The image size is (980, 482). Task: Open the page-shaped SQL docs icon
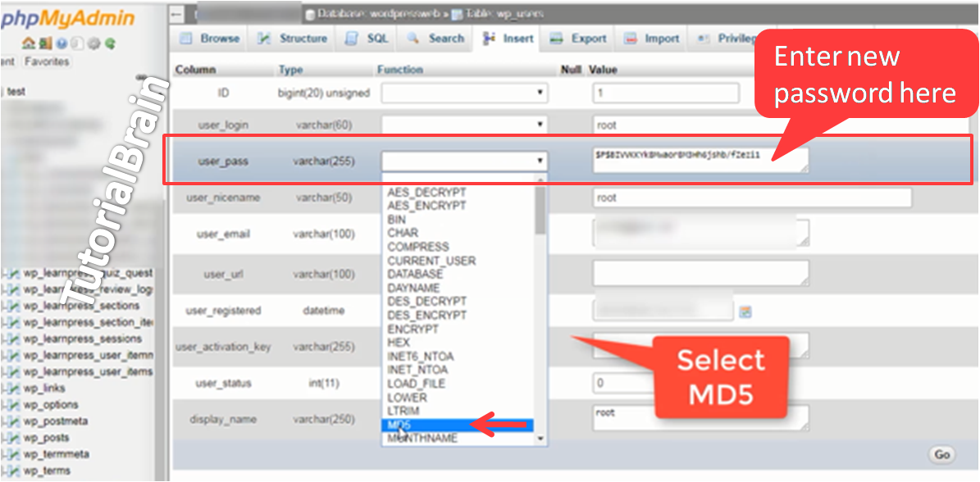click(x=77, y=44)
